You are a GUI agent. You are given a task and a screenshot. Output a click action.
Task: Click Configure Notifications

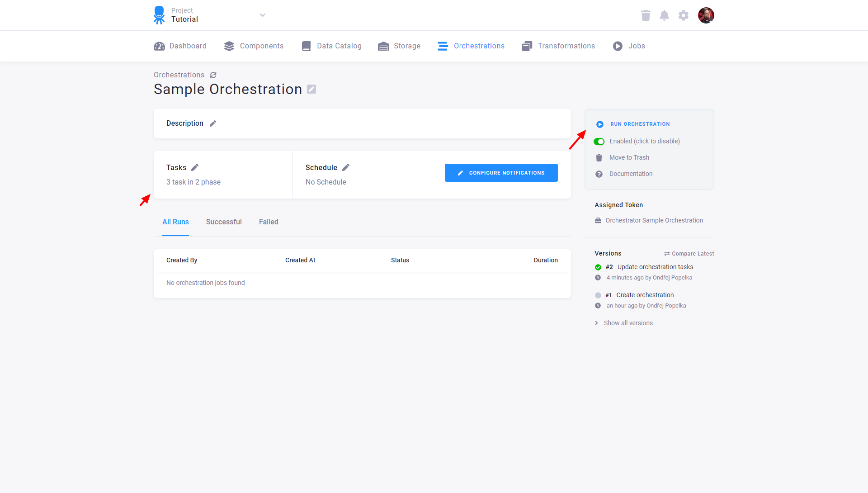(x=501, y=172)
